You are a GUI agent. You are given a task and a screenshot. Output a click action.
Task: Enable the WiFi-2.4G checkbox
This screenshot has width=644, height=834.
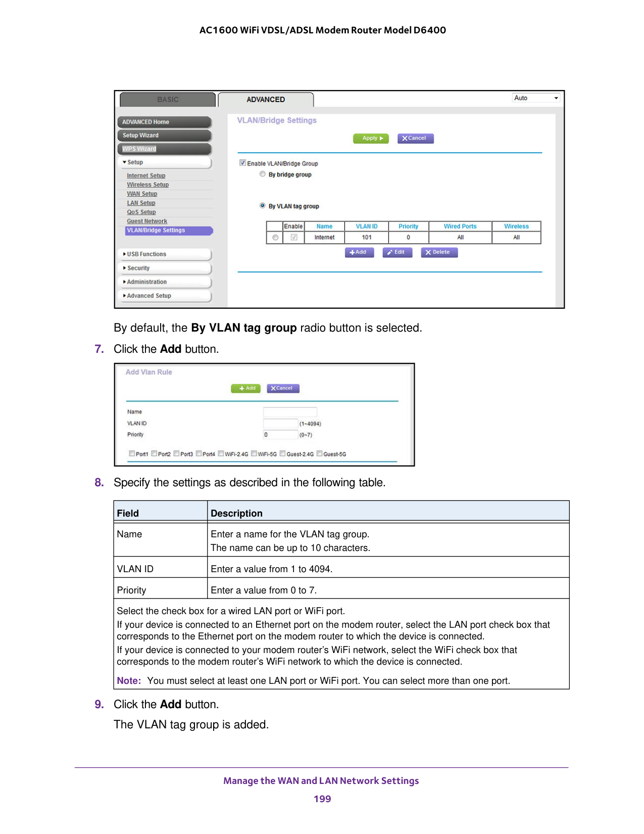point(221,454)
